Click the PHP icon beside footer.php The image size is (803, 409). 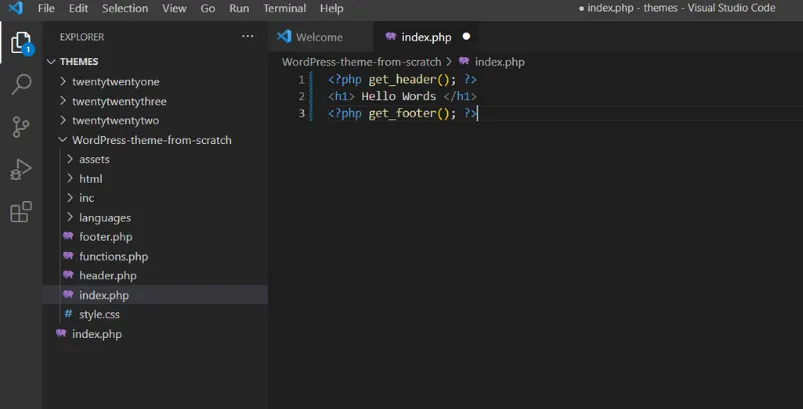point(68,236)
